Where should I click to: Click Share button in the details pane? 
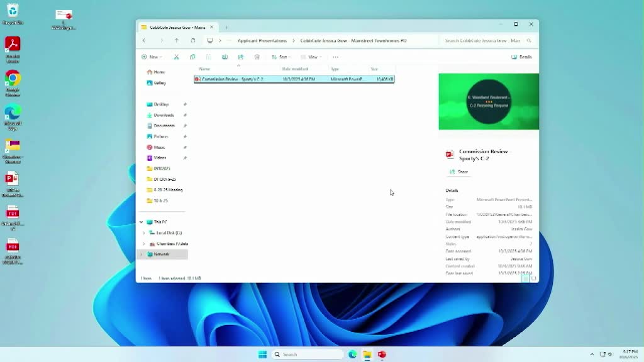pos(458,172)
